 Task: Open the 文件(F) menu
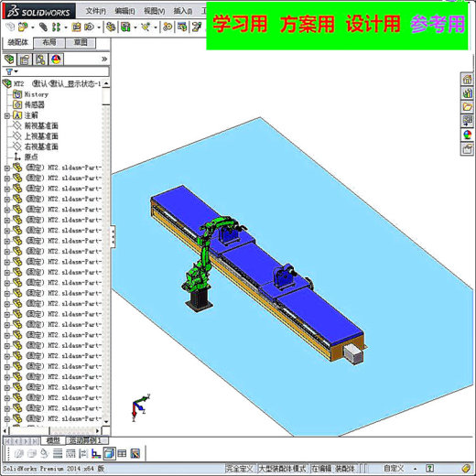pos(95,11)
